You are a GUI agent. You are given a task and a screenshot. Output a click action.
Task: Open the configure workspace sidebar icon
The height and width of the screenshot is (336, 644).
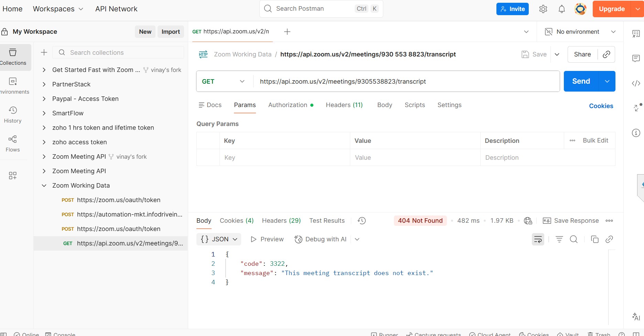[13, 176]
